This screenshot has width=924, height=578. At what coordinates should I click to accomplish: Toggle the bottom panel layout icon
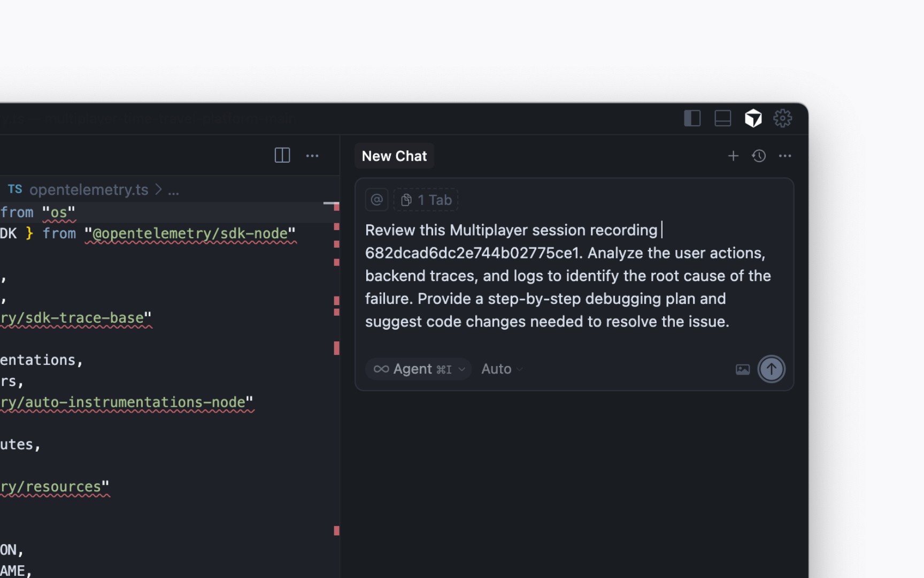coord(722,118)
